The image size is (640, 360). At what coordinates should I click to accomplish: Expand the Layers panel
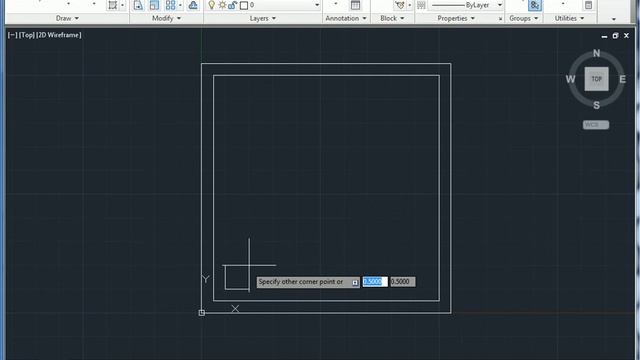click(262, 18)
